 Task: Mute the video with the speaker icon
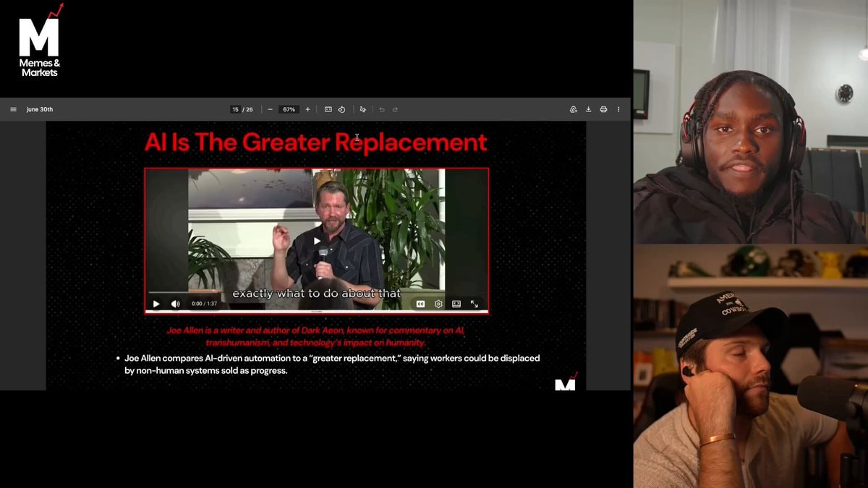[175, 304]
